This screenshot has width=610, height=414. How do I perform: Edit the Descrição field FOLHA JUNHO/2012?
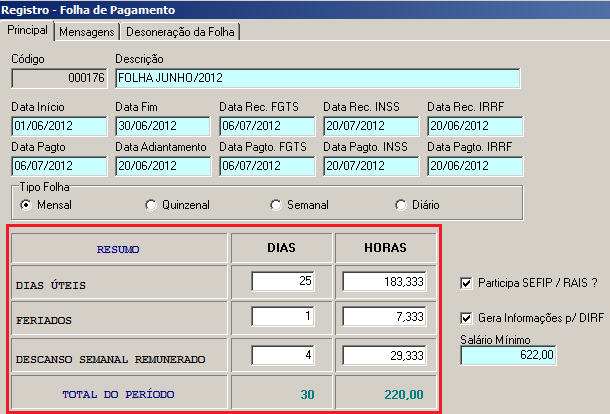click(317, 78)
